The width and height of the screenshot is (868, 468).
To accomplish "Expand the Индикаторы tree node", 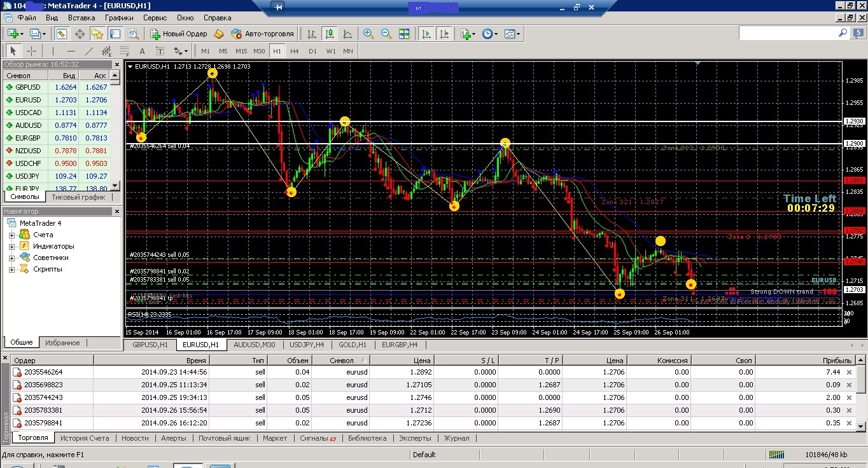I will coord(11,247).
